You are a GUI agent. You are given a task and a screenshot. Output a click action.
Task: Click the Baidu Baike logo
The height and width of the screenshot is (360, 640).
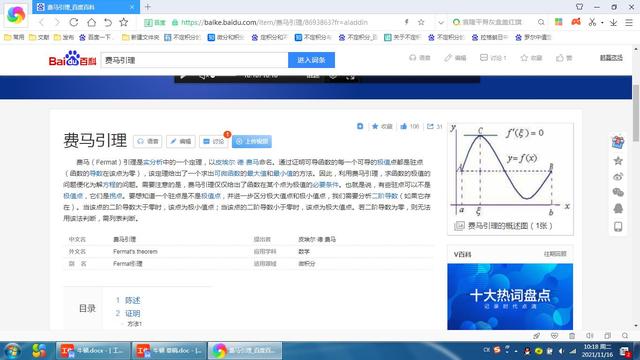(x=72, y=59)
